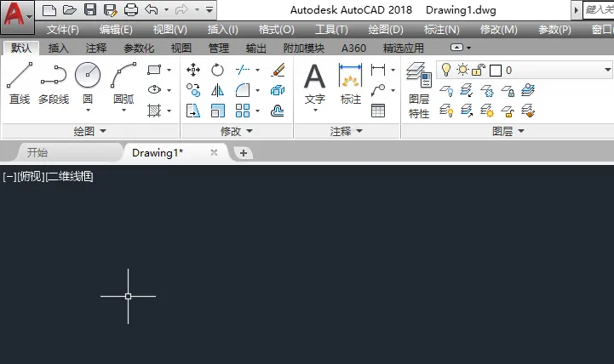614x364 pixels.
Task: Click the Multileader icon
Action: coord(378,90)
